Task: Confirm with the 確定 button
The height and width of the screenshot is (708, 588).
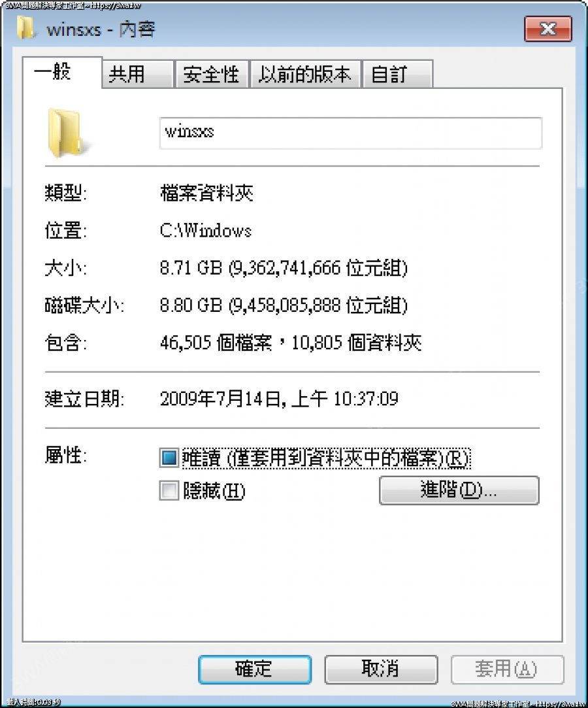Action: (255, 669)
